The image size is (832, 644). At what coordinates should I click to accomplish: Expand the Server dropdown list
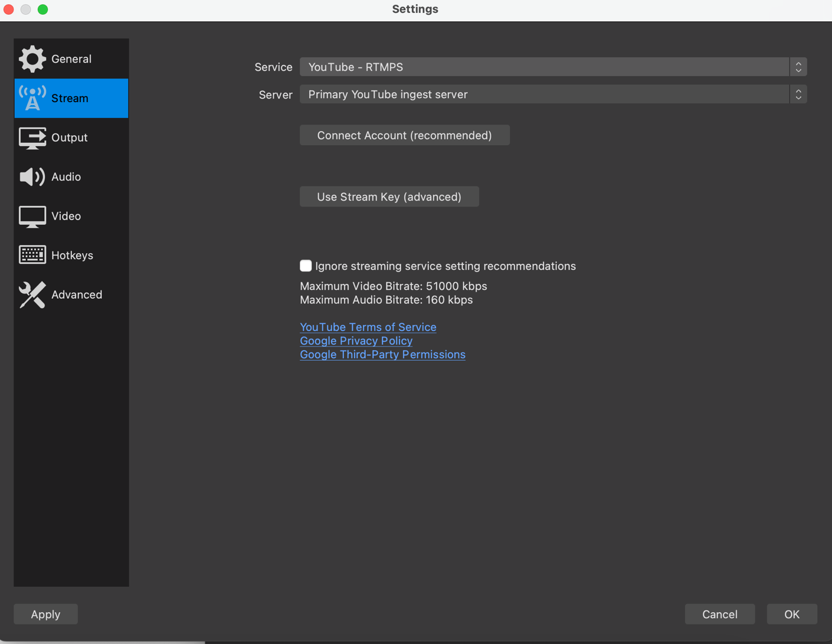tap(544, 94)
